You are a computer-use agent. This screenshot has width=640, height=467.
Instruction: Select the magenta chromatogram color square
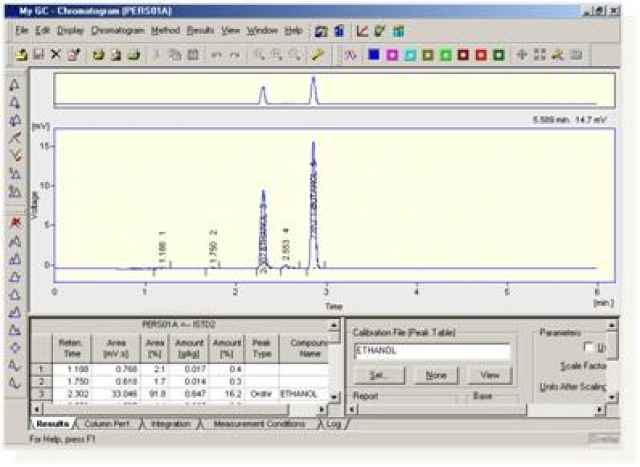pos(391,54)
